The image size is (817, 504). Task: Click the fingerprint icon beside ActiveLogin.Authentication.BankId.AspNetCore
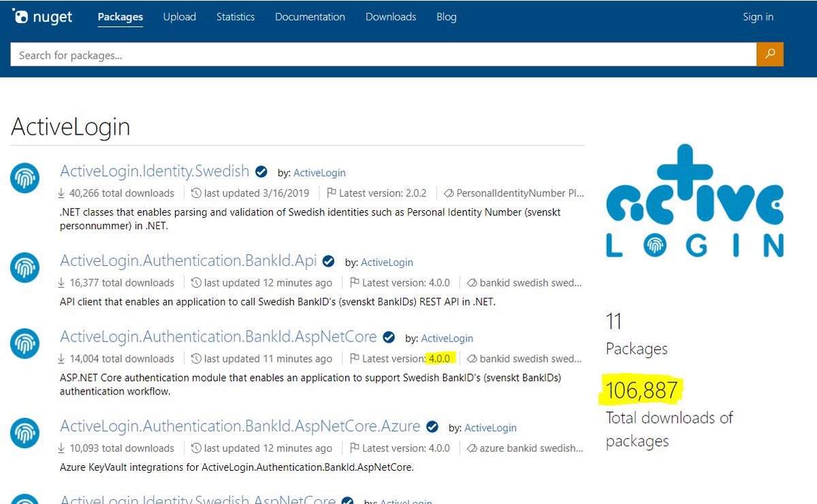point(25,343)
